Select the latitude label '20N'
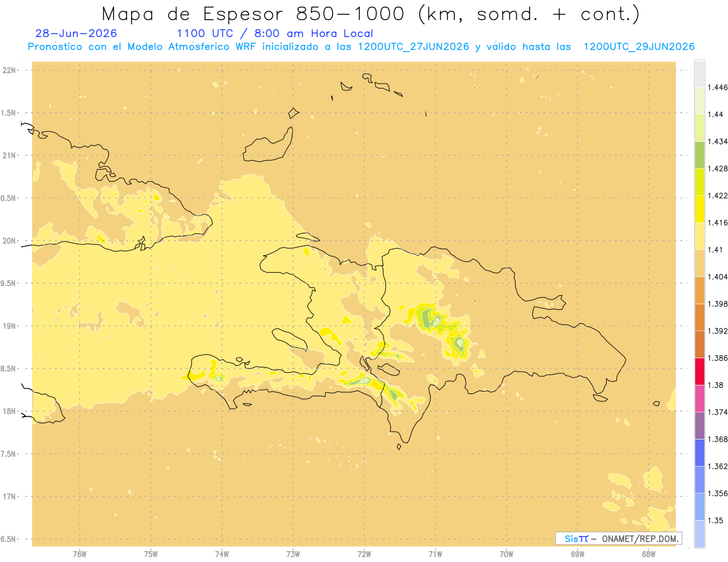The width and height of the screenshot is (728, 562). click(x=9, y=241)
